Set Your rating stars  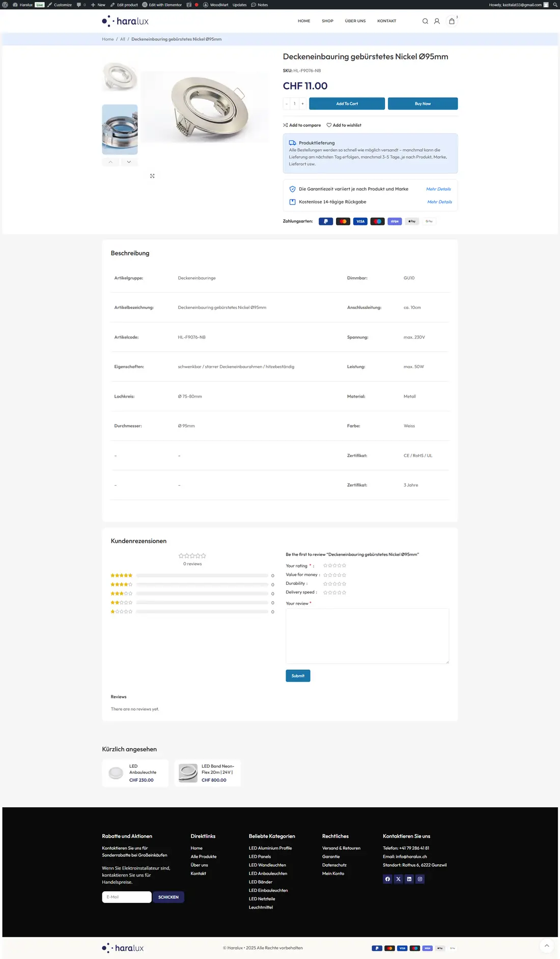coord(334,566)
